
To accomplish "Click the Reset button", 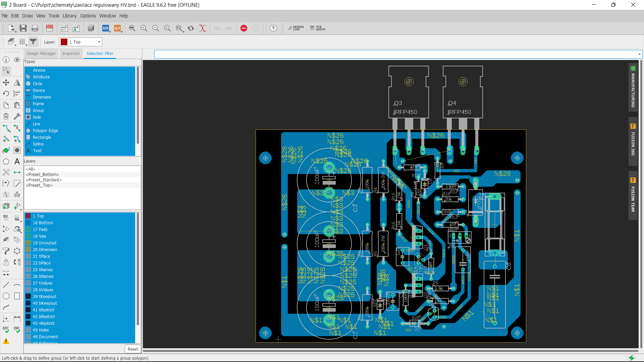I will tap(133, 349).
